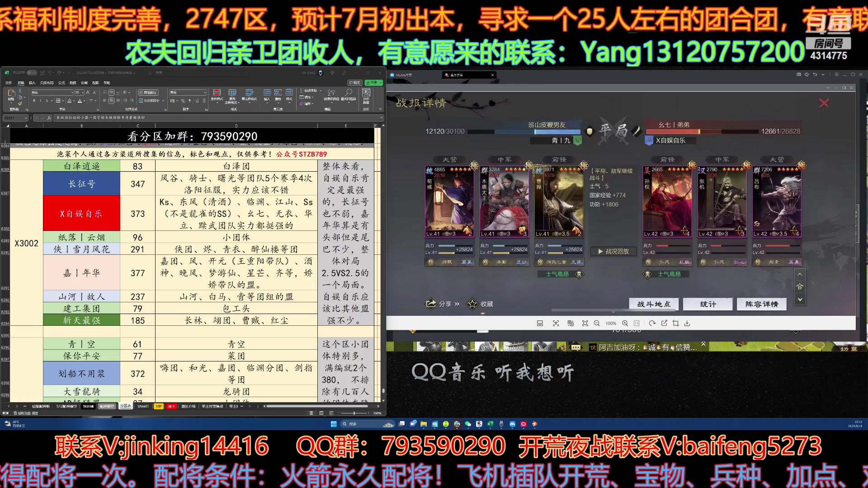
Task: Switch to the 视图 (View) ribbon tab
Action: [x=95, y=83]
